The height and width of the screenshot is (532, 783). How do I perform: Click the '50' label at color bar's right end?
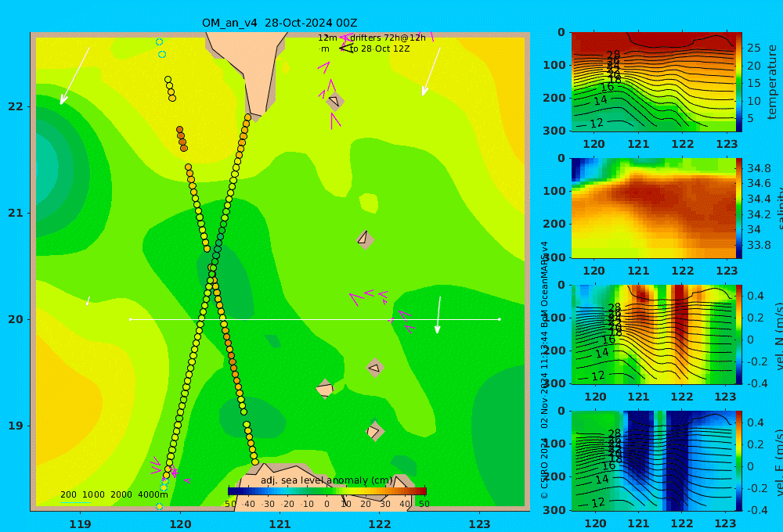(x=424, y=504)
